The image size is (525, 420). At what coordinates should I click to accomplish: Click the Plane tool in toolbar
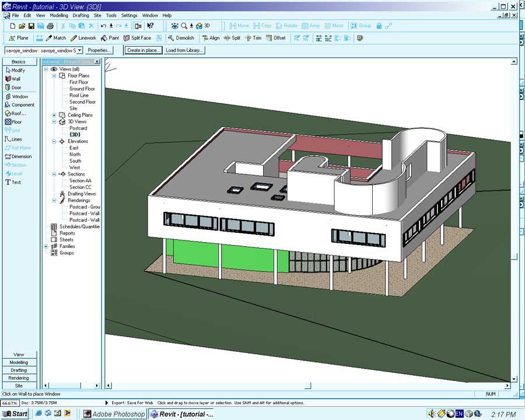coord(19,38)
